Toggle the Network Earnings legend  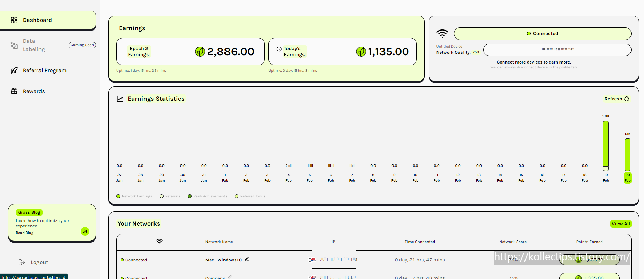(x=134, y=196)
